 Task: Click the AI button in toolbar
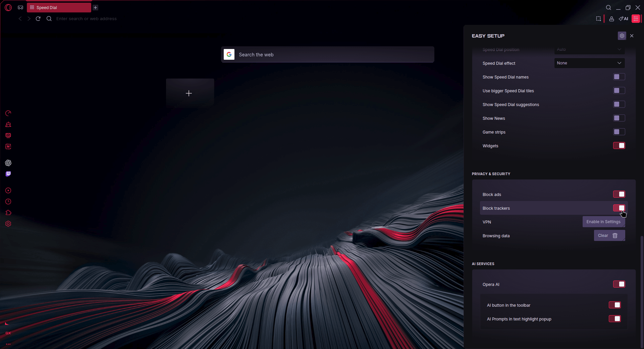coord(624,19)
